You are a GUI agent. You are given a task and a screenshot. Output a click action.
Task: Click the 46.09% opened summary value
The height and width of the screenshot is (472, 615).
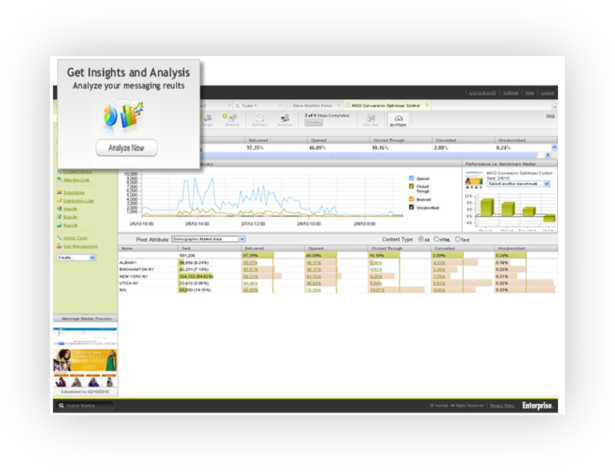[x=317, y=148]
